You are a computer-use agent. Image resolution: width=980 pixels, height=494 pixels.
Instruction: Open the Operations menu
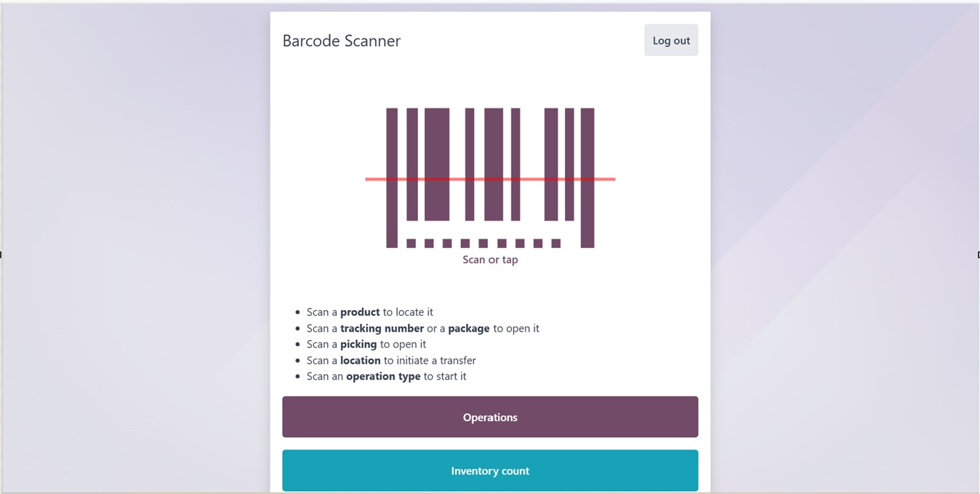click(x=490, y=417)
